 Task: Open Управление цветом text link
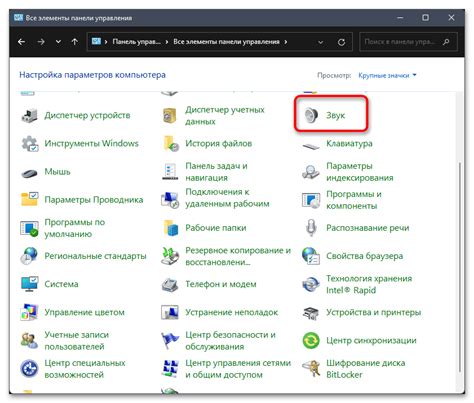coord(84,312)
